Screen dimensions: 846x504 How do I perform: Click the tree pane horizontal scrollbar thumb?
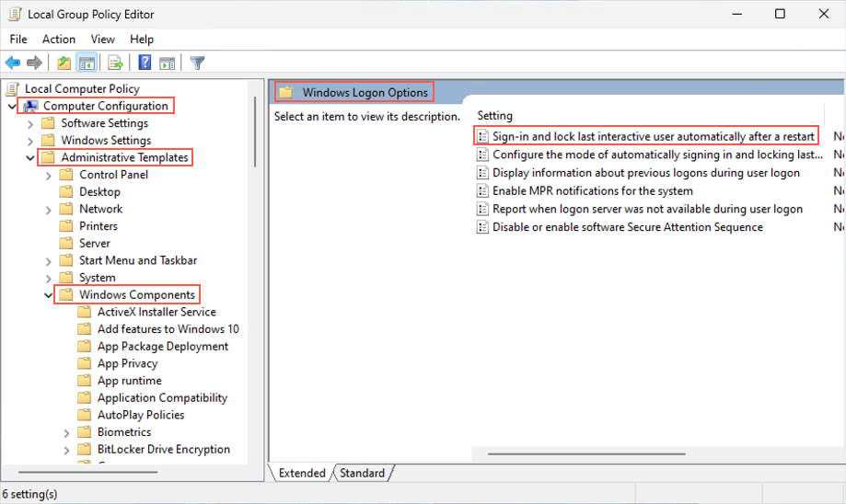click(88, 472)
